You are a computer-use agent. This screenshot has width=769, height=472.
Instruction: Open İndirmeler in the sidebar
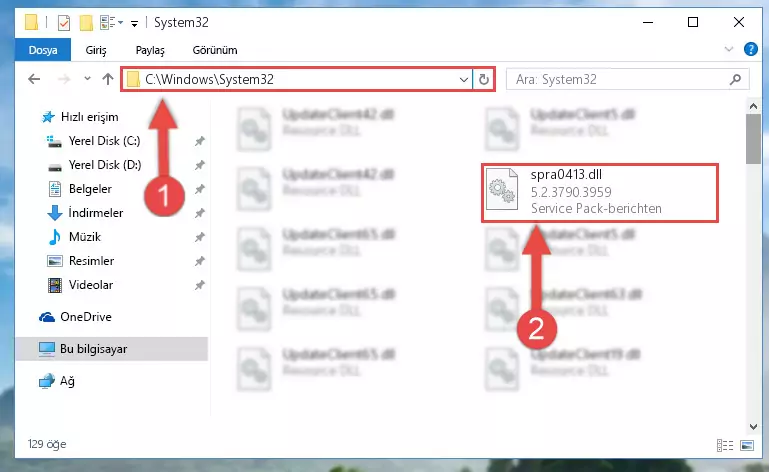pyautogui.click(x=96, y=213)
